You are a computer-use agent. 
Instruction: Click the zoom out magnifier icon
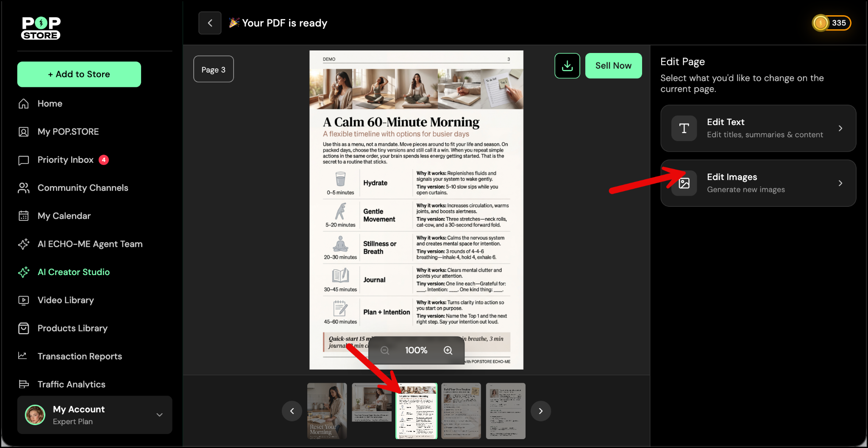[385, 350]
